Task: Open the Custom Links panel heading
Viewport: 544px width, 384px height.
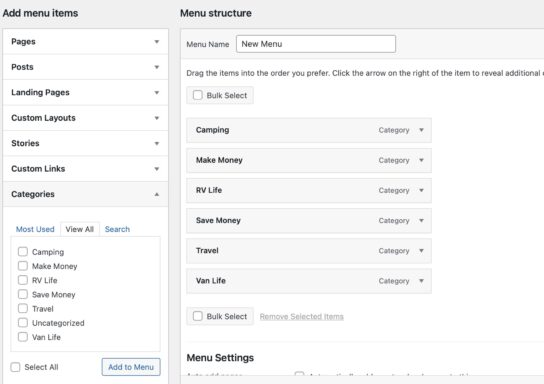Action: [x=85, y=169]
